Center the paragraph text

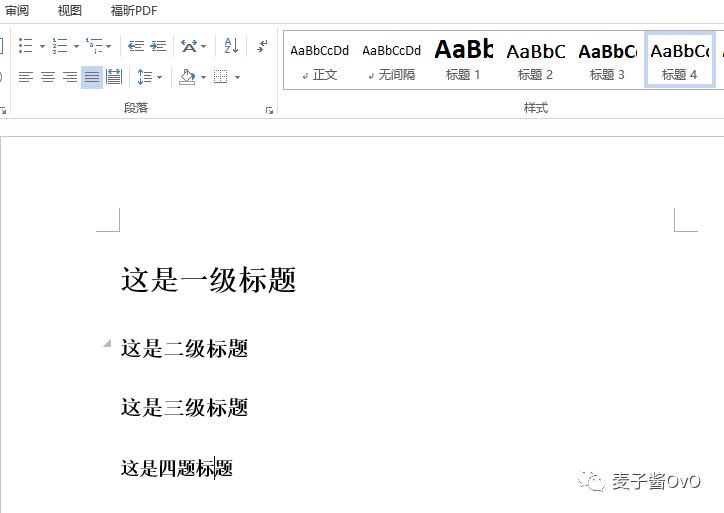(48, 77)
